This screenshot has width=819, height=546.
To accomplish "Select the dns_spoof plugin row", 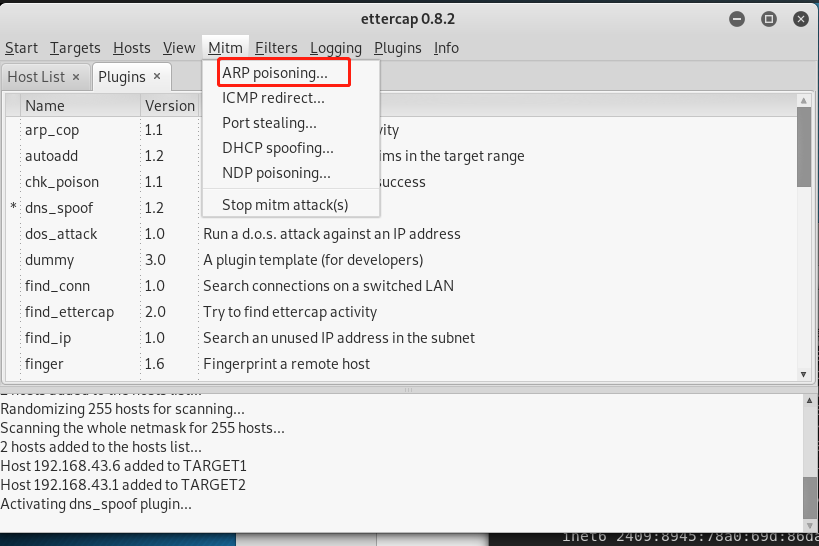I will click(401, 207).
